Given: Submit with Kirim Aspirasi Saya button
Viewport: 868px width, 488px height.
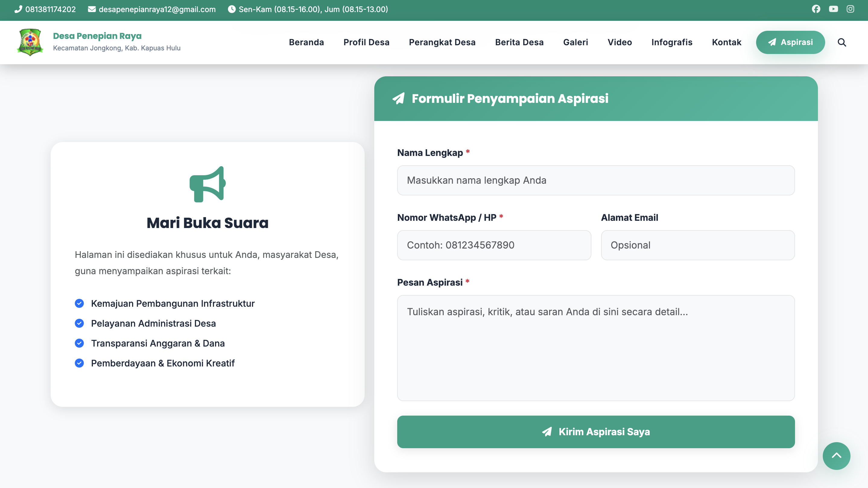Looking at the screenshot, I should 596,432.
